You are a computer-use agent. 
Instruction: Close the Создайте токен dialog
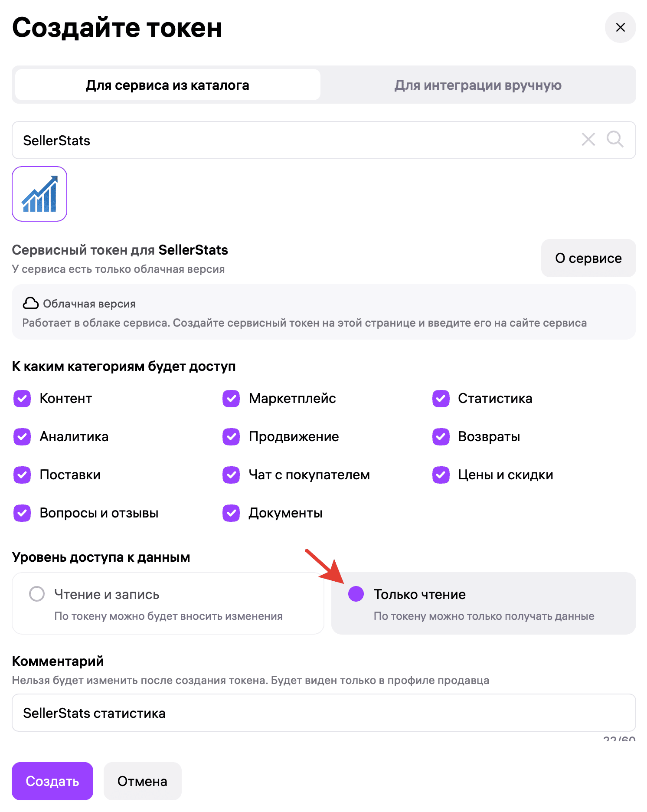[x=620, y=27]
